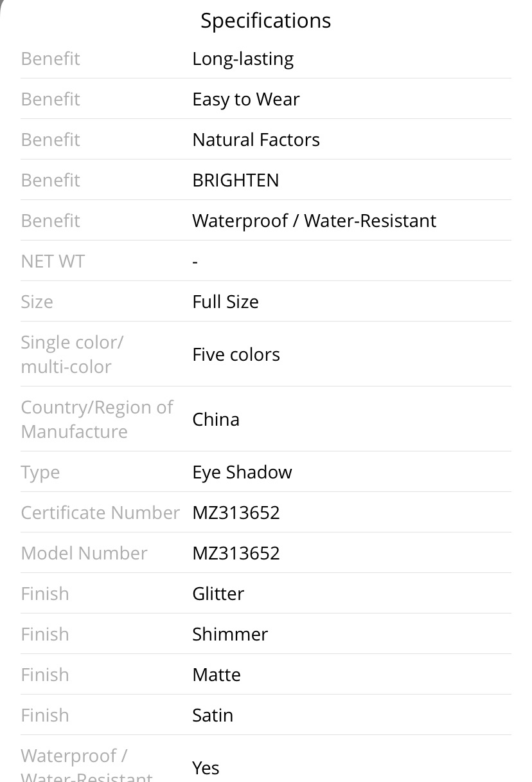Tap the Shimmer finish value
532x782 pixels.
pos(230,634)
